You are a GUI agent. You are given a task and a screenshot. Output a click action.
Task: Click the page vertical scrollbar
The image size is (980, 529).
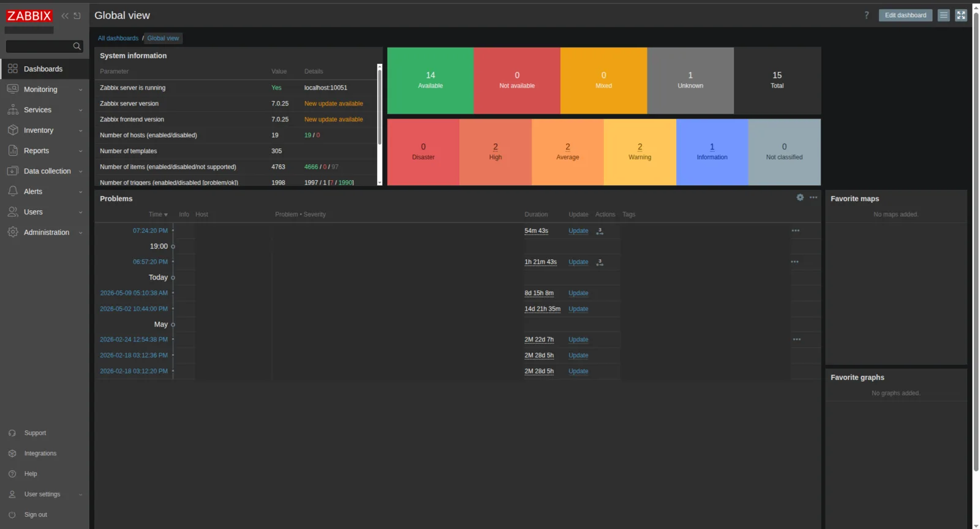pyautogui.click(x=976, y=242)
